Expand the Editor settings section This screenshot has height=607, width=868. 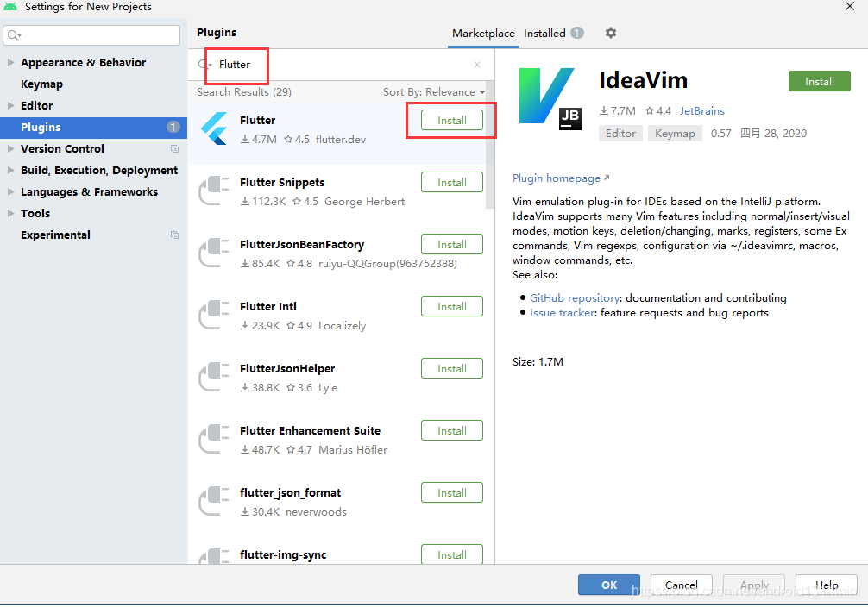(10, 106)
